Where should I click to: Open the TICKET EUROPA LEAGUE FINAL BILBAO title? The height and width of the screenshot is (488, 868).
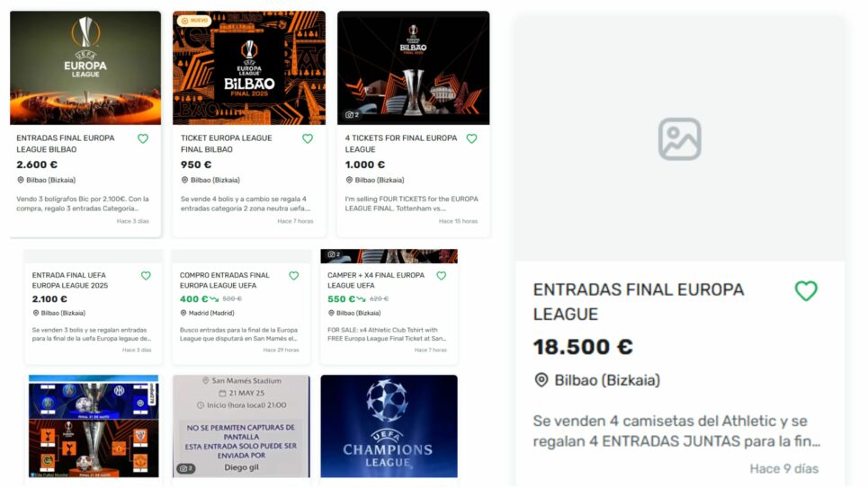point(226,143)
